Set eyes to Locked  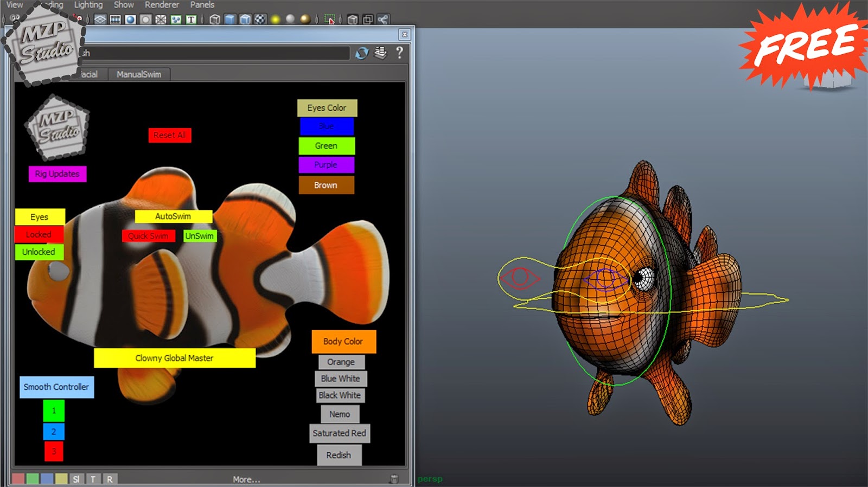(x=39, y=234)
